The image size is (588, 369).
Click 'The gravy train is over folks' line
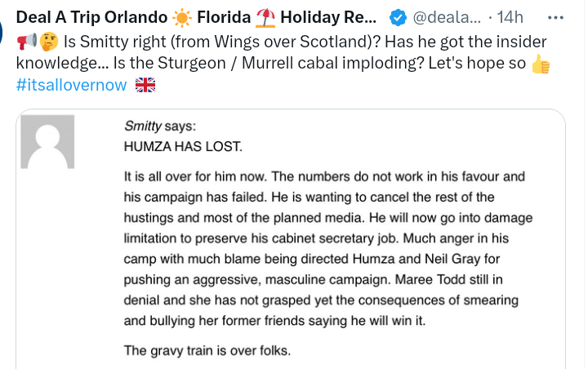207,351
